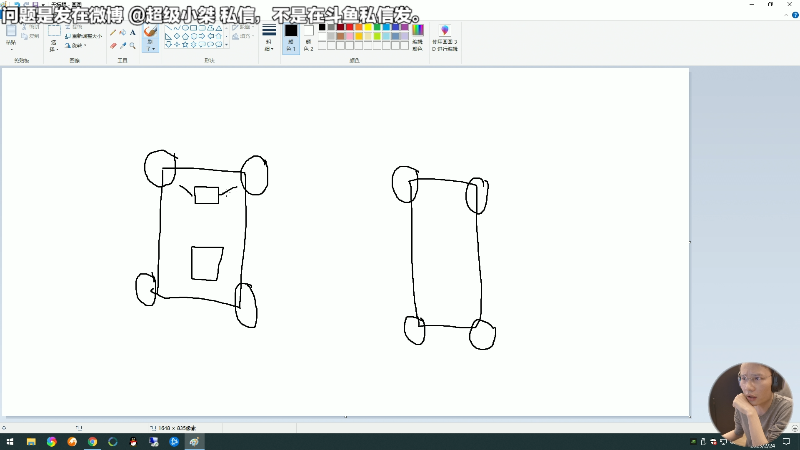Click the freehand car drawing canvas

coord(345,242)
